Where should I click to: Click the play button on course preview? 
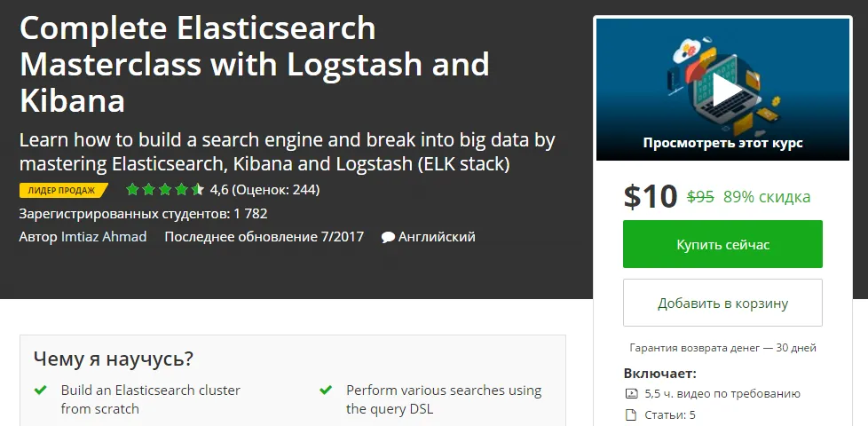723,88
